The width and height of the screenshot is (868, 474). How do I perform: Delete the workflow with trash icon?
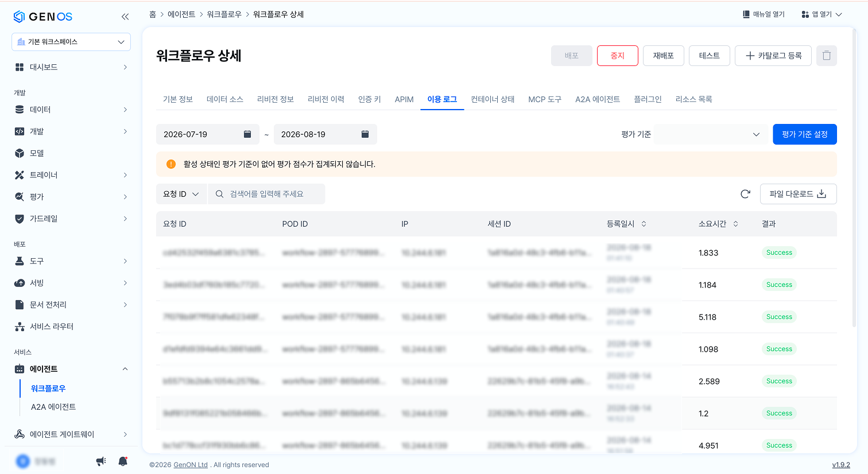pos(827,56)
